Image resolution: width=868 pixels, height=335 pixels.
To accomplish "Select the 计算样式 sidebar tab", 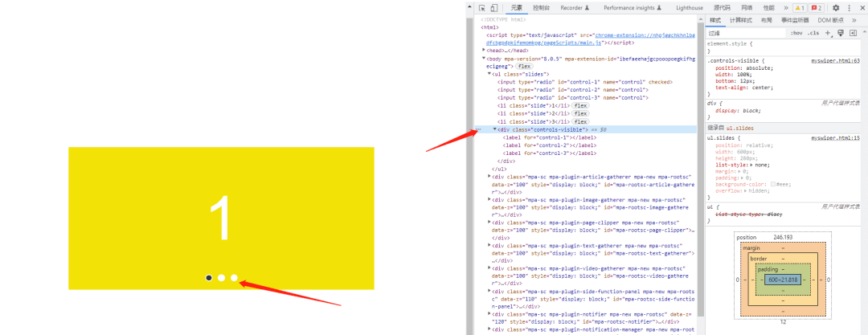I will coord(741,21).
